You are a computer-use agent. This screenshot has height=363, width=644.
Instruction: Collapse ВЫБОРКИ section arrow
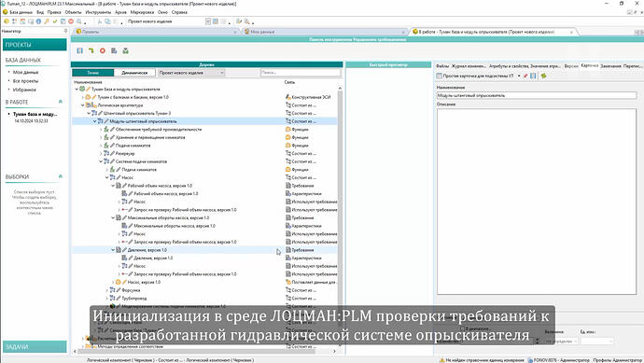click(61, 176)
